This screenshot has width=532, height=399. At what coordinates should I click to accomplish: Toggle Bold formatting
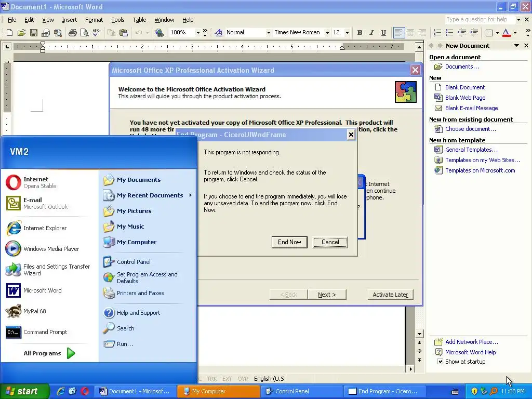point(360,33)
